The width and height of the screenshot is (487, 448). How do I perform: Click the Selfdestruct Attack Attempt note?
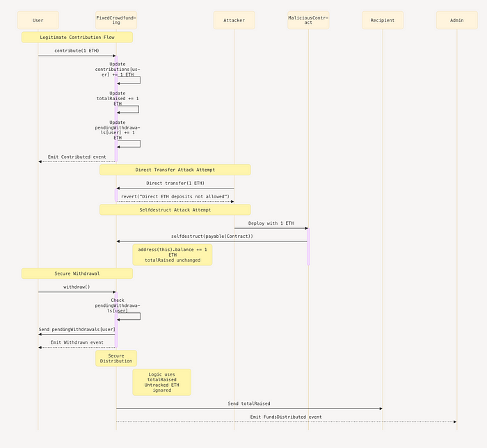click(175, 210)
